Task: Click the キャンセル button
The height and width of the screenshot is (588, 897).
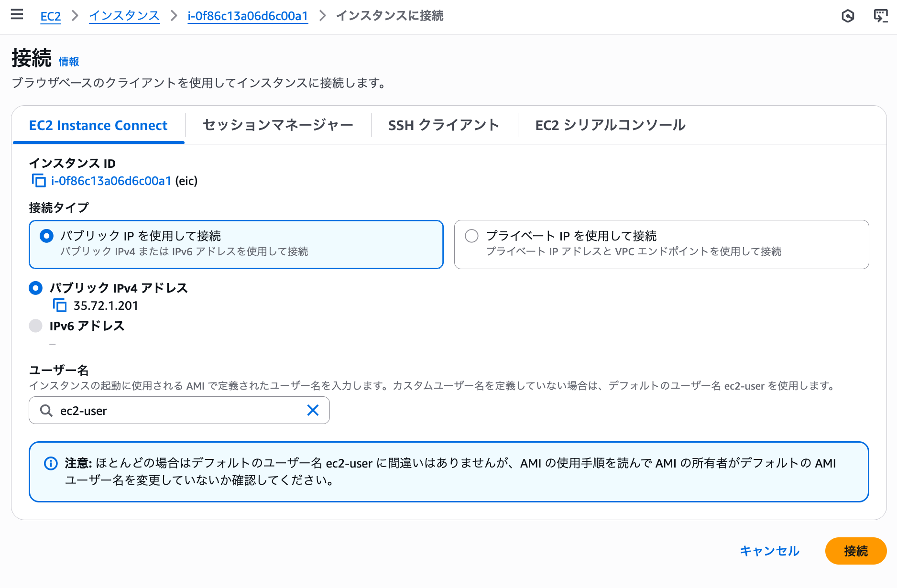Action: tap(770, 551)
